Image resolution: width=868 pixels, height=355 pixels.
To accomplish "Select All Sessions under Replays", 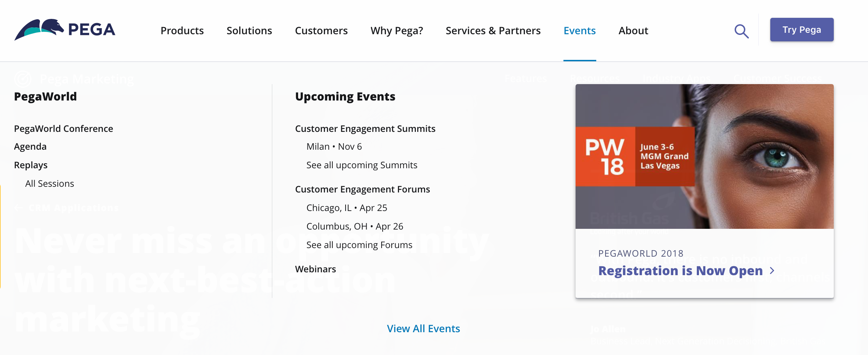I will (50, 184).
